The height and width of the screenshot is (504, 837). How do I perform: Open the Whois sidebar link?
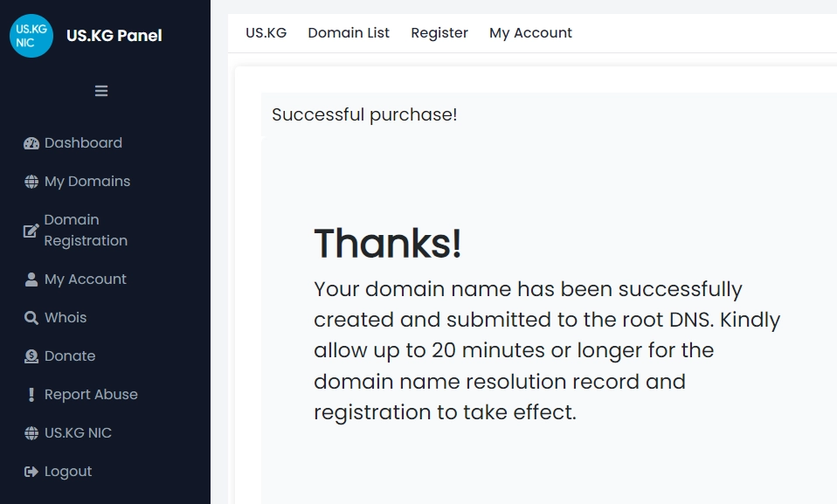pyautogui.click(x=66, y=318)
